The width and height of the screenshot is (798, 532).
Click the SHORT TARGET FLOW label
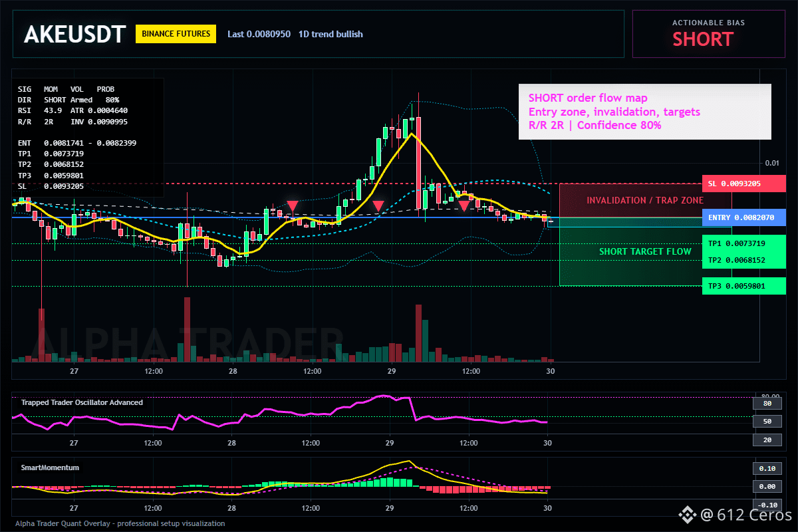pos(645,251)
